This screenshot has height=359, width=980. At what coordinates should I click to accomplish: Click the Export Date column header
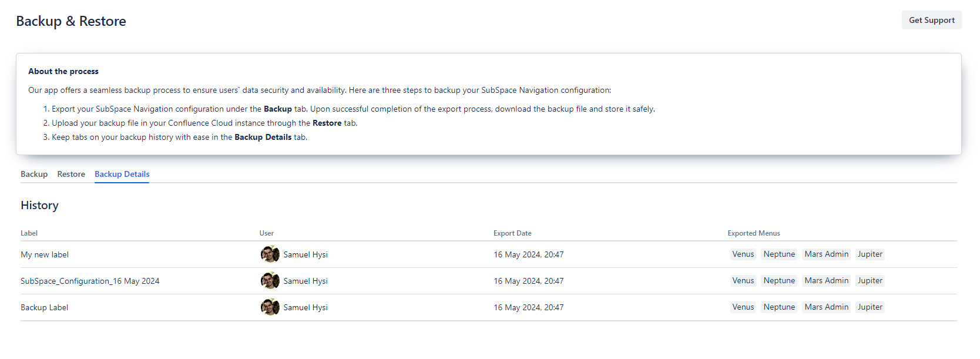point(512,233)
